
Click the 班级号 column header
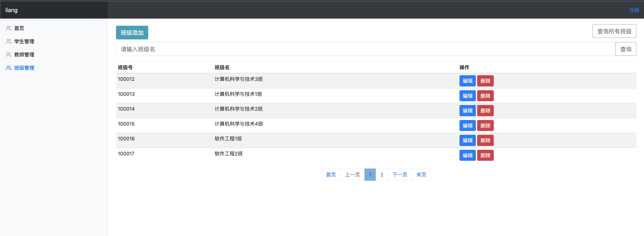[125, 67]
